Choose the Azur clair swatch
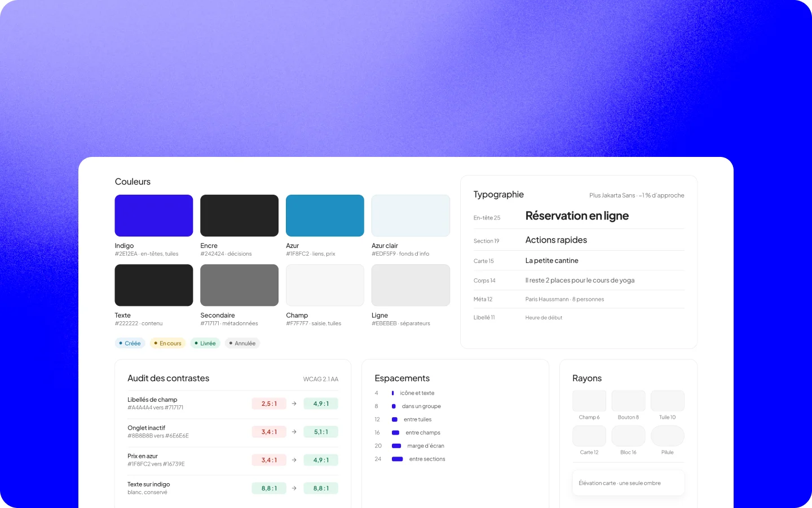The width and height of the screenshot is (812, 508). click(x=411, y=216)
